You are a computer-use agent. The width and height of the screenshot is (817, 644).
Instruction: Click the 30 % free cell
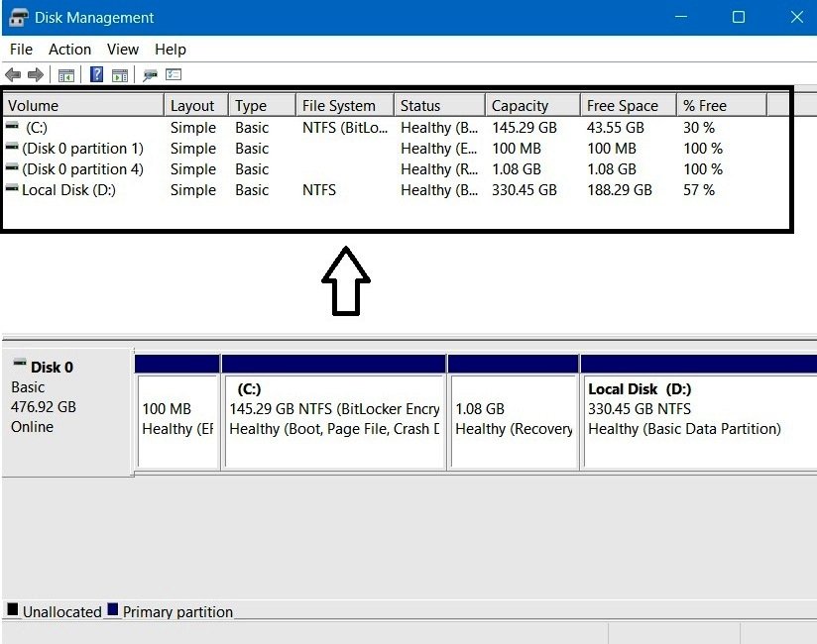click(699, 128)
